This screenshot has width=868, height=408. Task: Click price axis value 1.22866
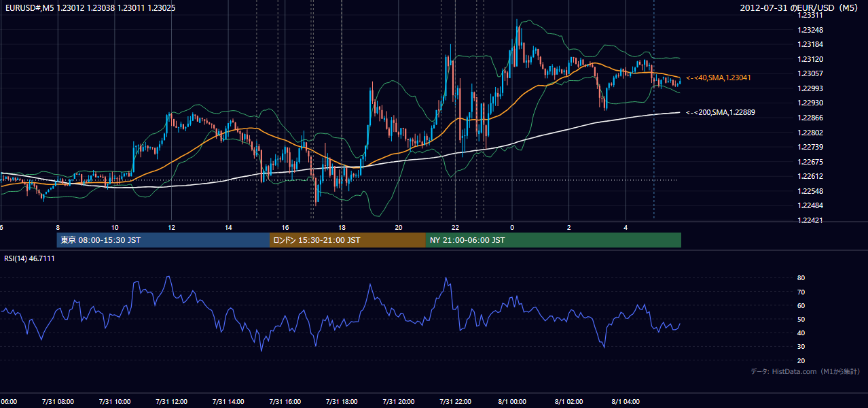pos(810,118)
